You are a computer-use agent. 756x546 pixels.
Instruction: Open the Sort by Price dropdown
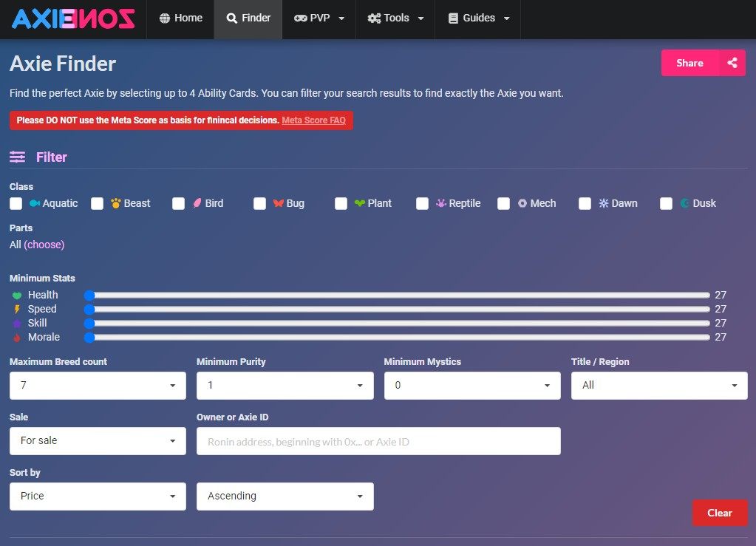coord(98,496)
